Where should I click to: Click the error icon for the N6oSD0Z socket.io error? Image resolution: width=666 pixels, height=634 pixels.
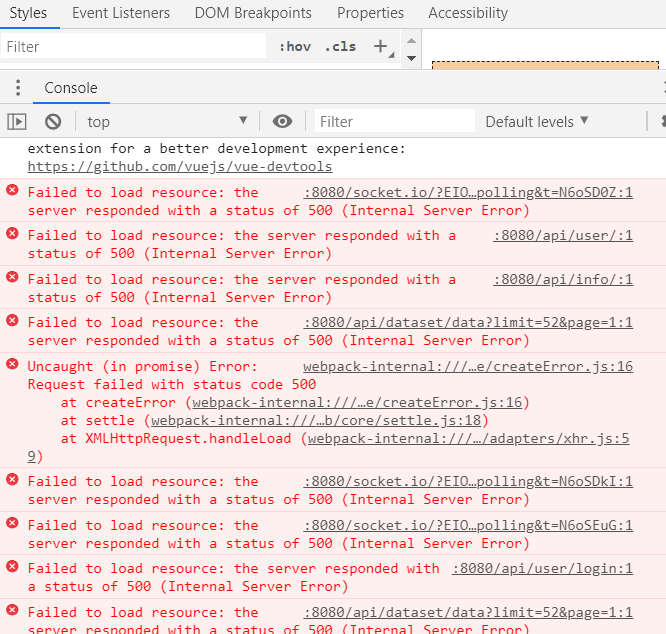[x=12, y=190]
